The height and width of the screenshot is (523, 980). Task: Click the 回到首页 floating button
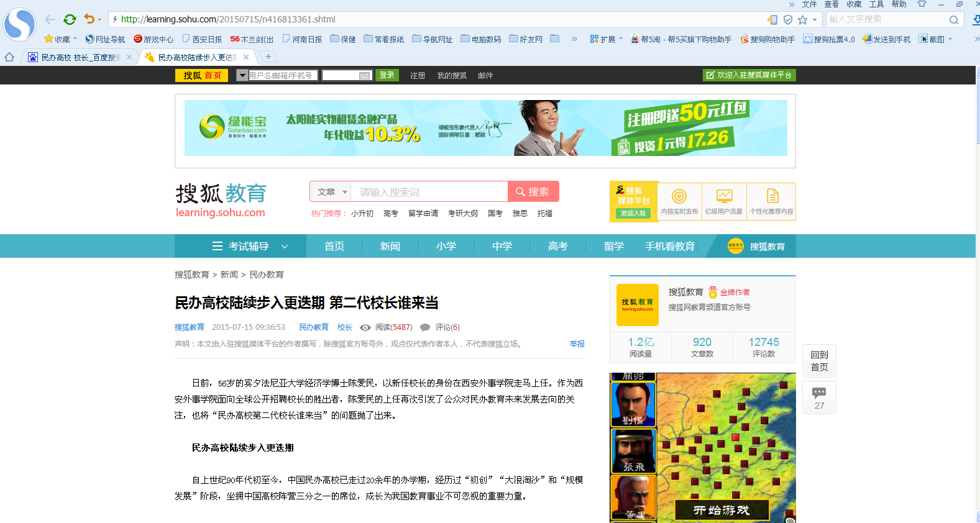(x=819, y=361)
